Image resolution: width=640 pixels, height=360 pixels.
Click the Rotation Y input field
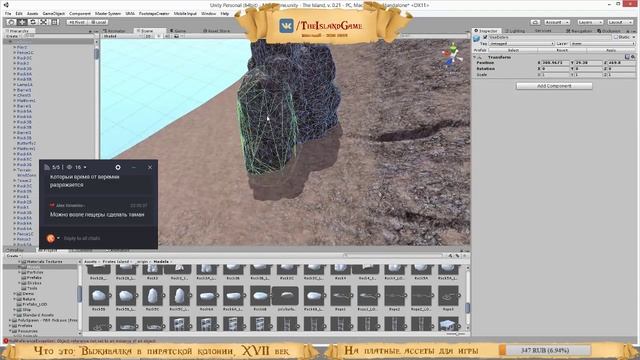(x=588, y=69)
